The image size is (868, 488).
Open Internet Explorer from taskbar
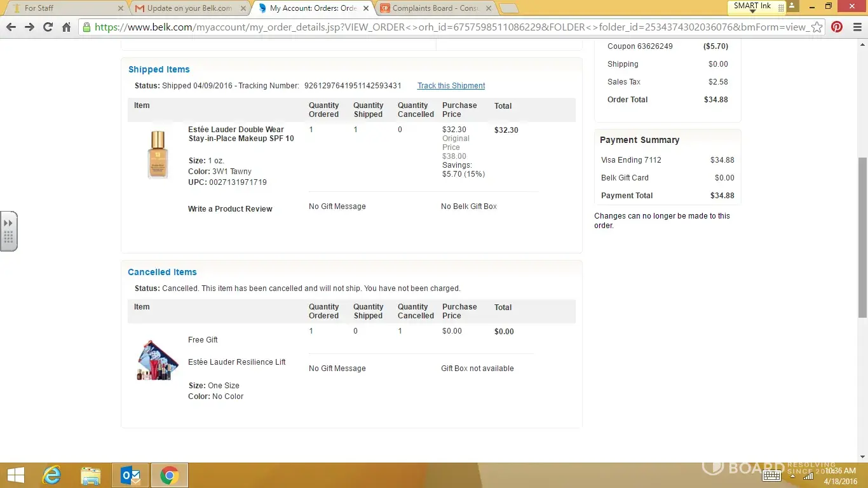click(51, 475)
